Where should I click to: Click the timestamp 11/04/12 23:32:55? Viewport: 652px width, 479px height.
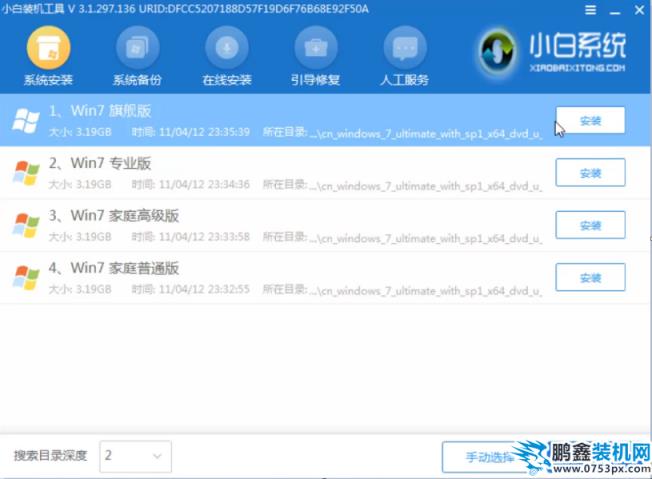[204, 289]
